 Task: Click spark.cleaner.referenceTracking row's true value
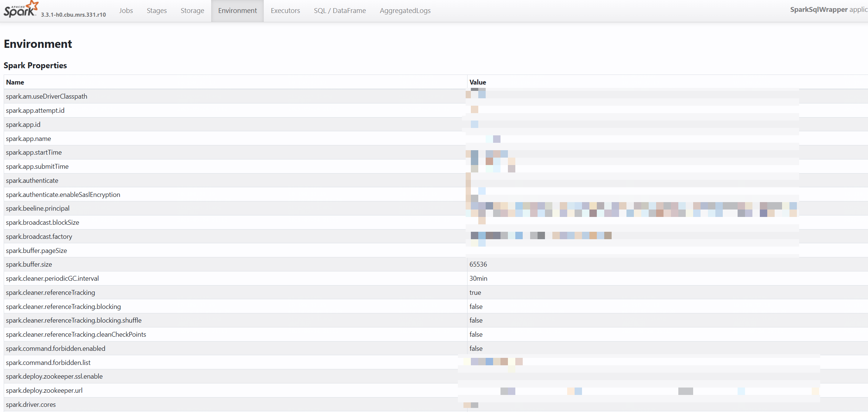(475, 293)
